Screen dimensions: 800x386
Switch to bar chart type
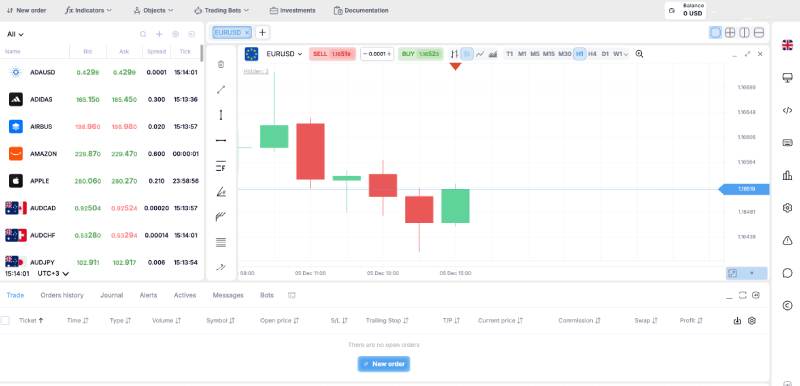click(x=455, y=54)
